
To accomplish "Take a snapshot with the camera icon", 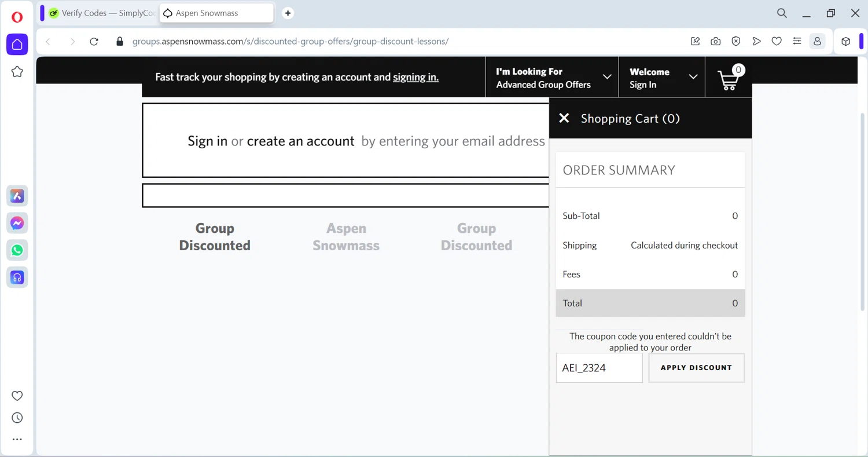I will coord(716,42).
